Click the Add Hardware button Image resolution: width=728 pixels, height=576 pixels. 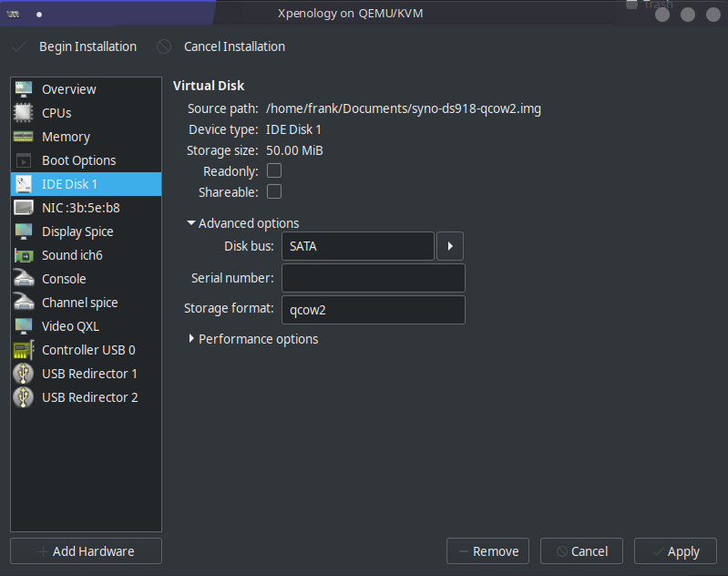[86, 550]
